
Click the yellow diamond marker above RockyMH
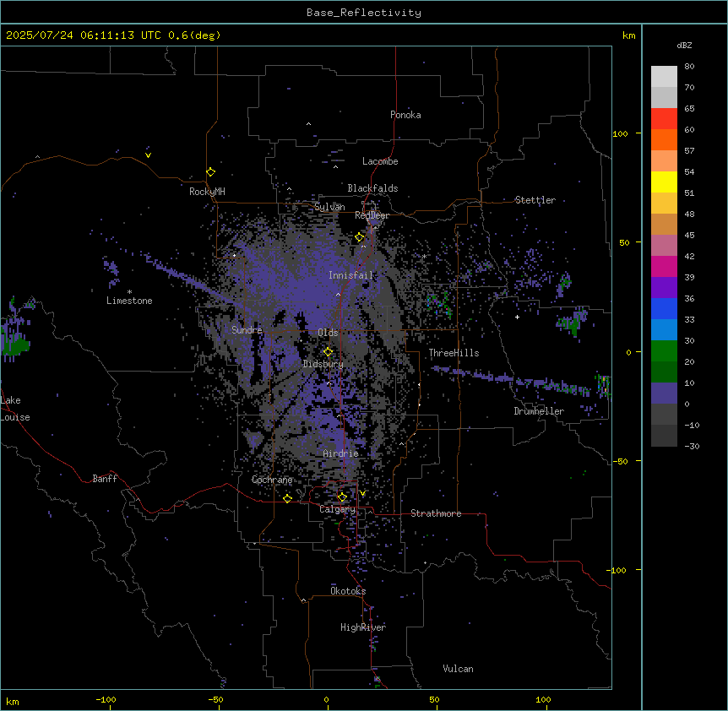[x=210, y=171]
